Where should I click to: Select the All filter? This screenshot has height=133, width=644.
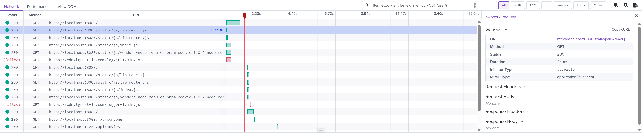tap(503, 5)
